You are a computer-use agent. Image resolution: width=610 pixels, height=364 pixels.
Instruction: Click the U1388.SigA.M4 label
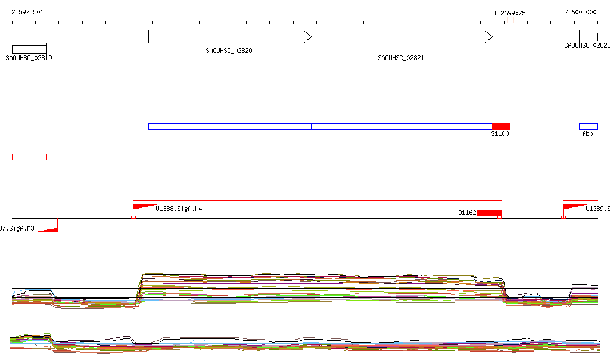click(x=179, y=209)
